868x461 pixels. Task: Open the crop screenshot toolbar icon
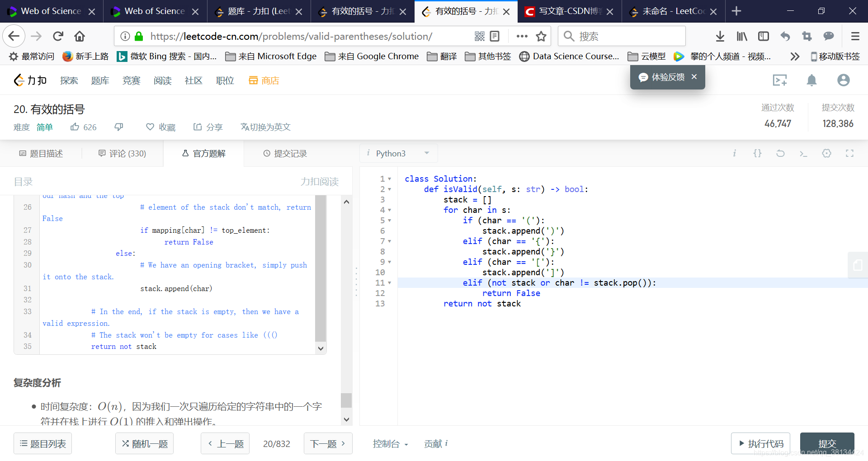807,36
